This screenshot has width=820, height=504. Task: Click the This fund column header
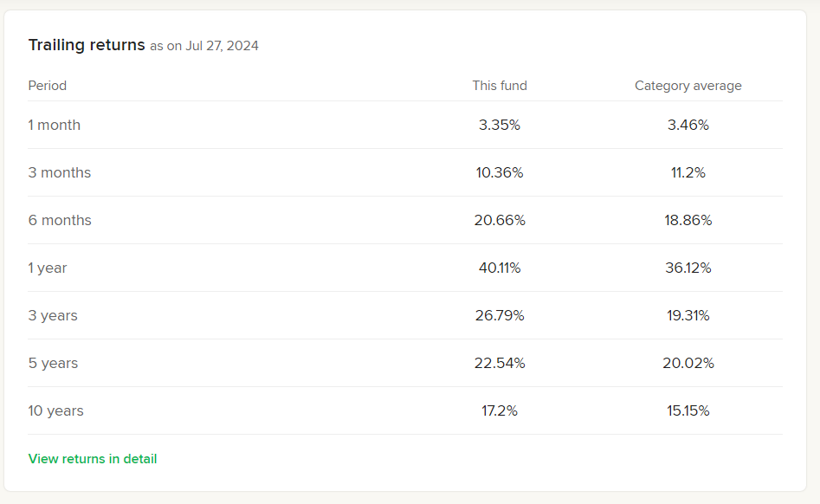click(x=500, y=86)
